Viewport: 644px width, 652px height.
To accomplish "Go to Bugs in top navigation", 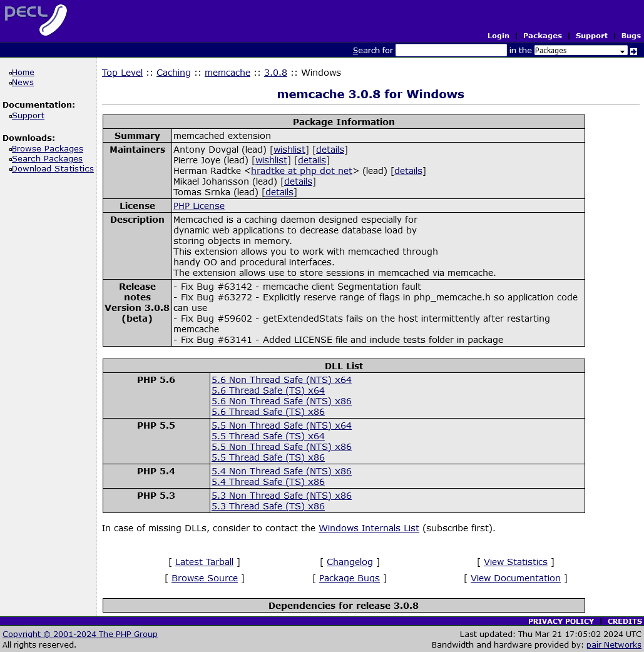I will click(631, 36).
